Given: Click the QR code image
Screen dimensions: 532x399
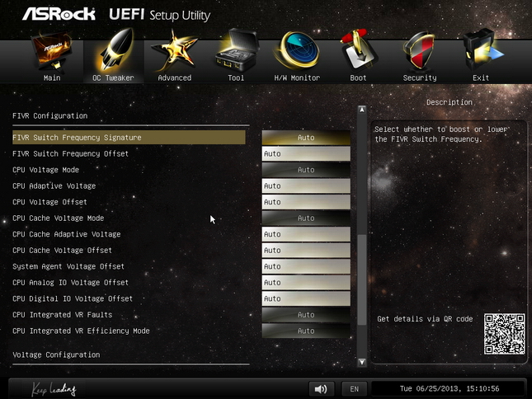Looking at the screenshot, I should pos(505,334).
